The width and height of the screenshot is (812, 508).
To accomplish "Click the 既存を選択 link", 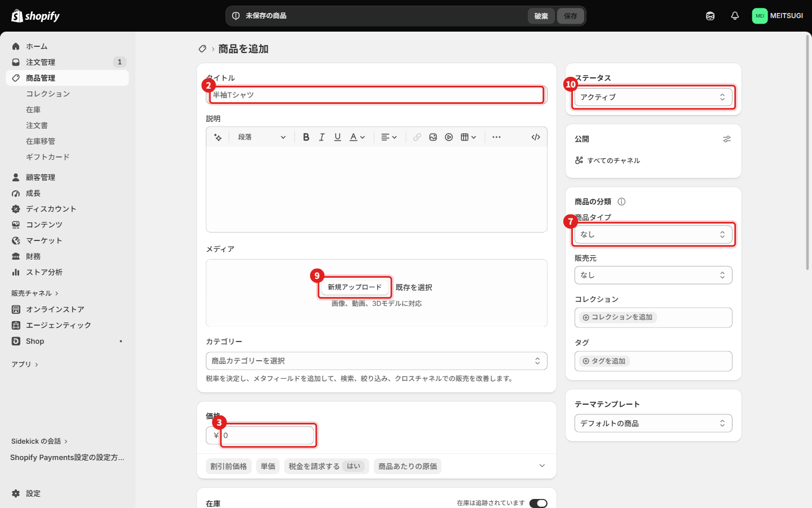I will coord(414,287).
